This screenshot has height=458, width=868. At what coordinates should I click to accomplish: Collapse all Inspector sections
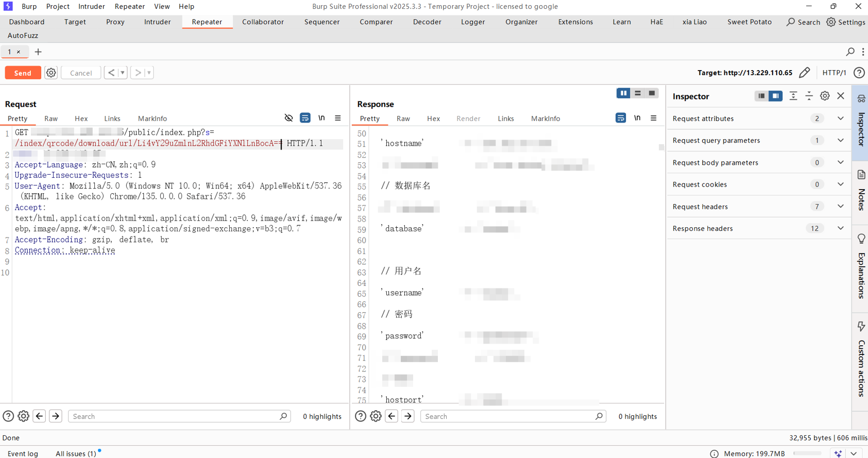click(x=809, y=96)
